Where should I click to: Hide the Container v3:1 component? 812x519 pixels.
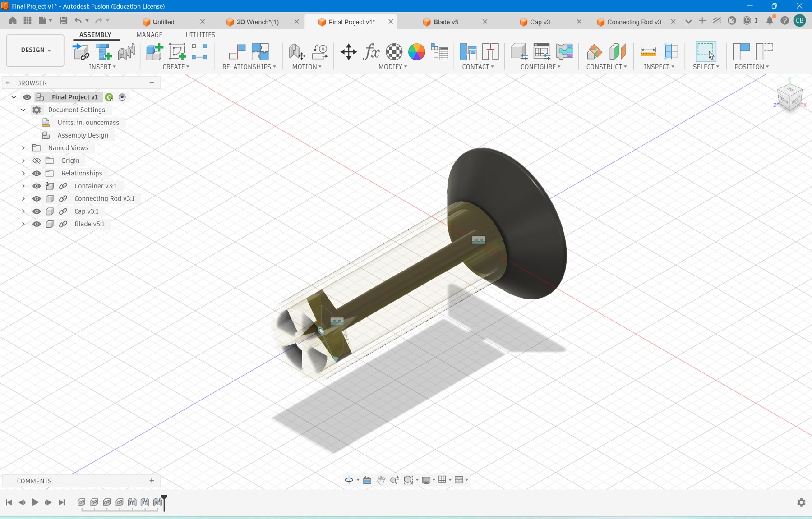[x=37, y=186]
